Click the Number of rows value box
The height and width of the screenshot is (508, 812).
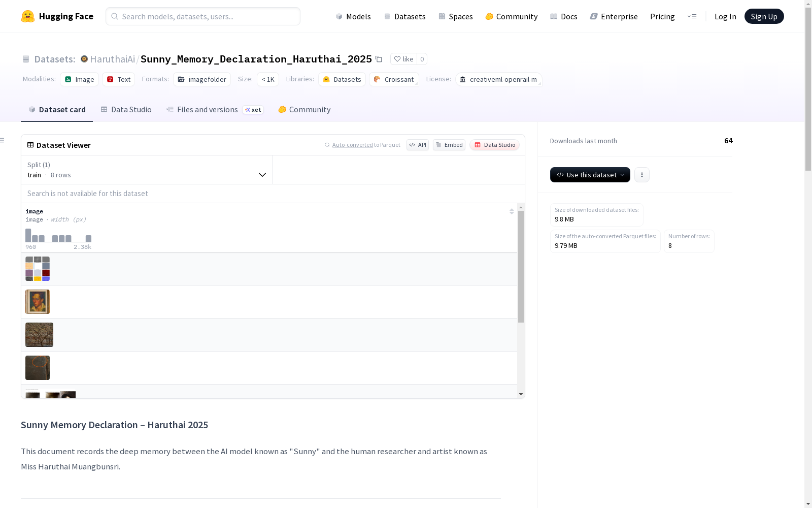pos(689,241)
